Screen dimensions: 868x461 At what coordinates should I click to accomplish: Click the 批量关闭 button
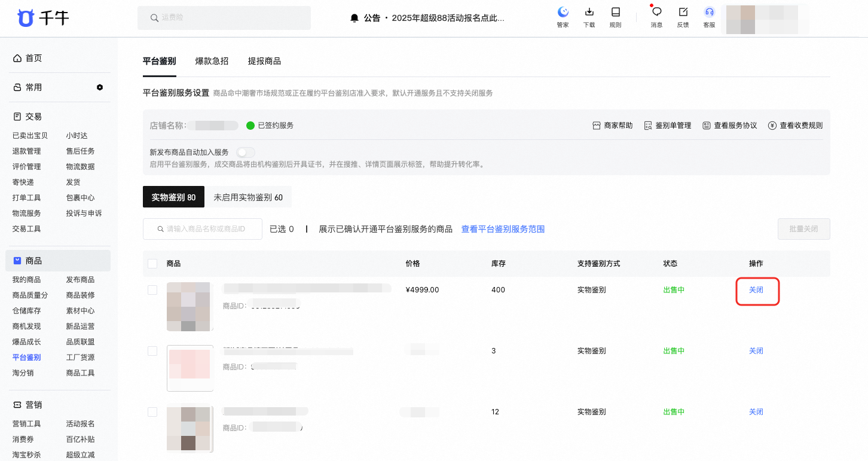tap(803, 229)
